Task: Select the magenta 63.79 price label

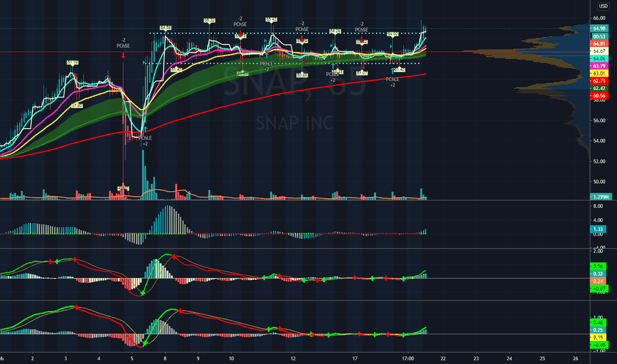Action: pos(599,66)
